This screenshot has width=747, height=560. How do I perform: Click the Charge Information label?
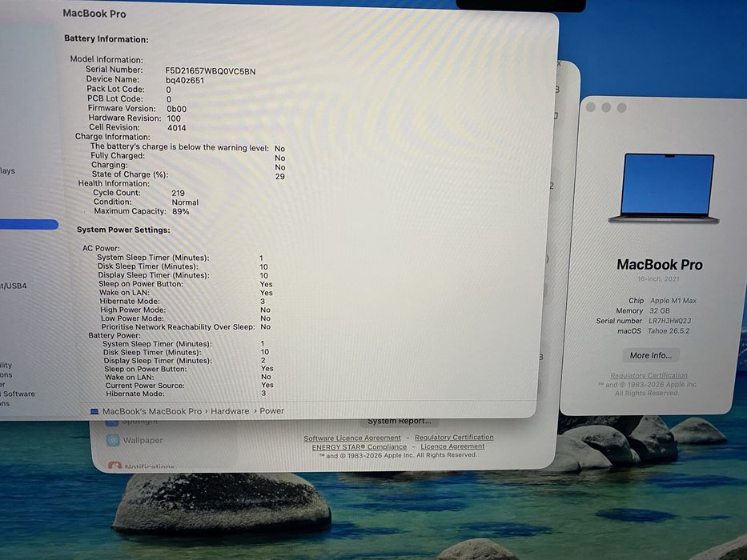pyautogui.click(x=112, y=137)
